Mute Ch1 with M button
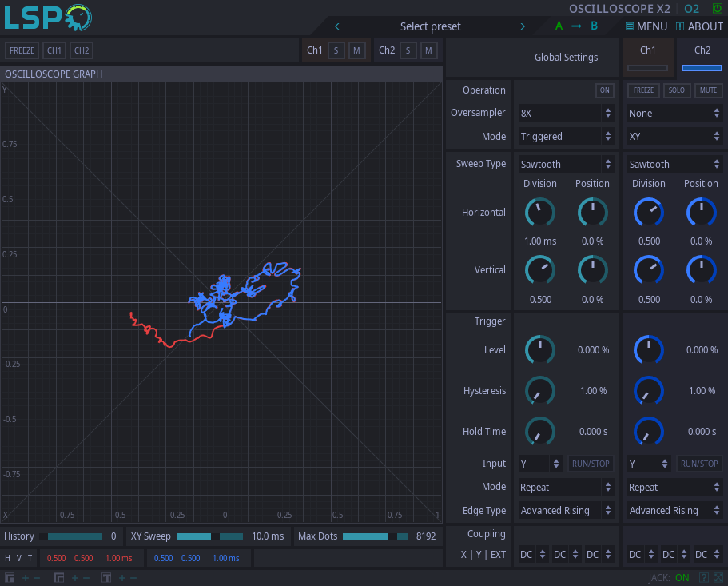 coord(356,50)
